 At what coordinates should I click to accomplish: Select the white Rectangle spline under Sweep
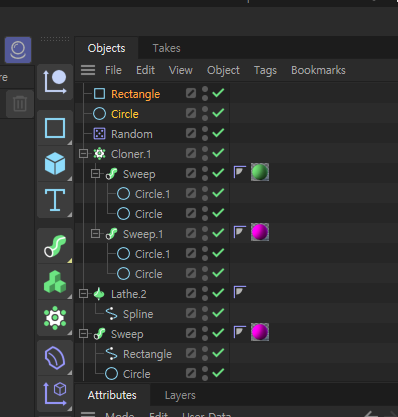coord(147,354)
